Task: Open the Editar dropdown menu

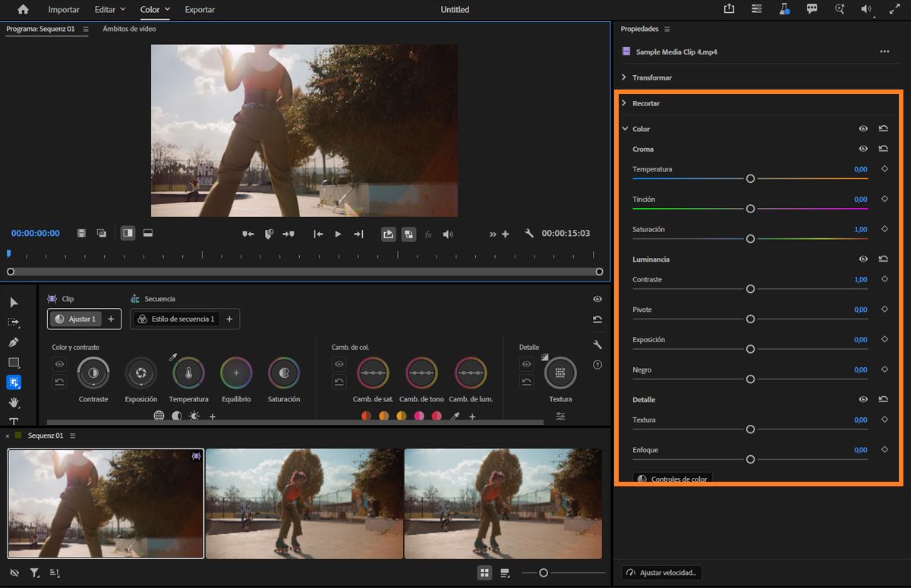Action: pos(110,10)
